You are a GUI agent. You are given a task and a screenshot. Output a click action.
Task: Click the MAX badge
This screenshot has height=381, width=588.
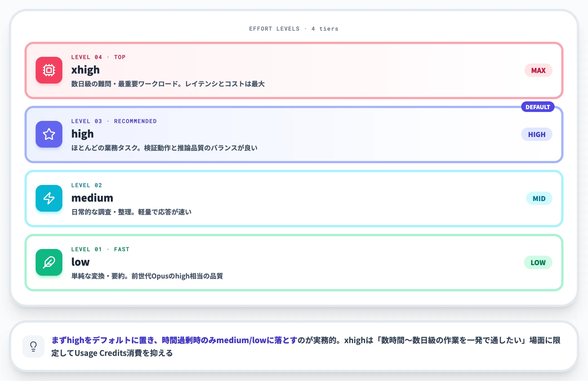pos(538,70)
